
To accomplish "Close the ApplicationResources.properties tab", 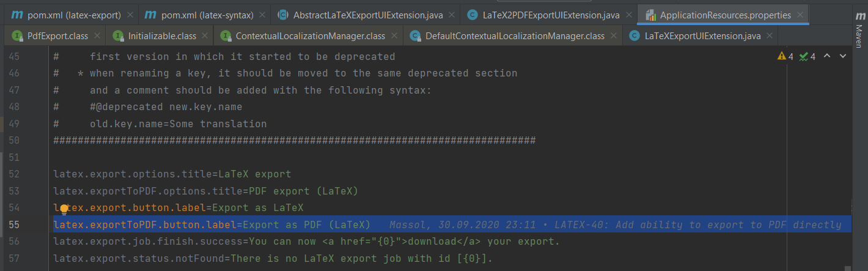I will (x=800, y=15).
